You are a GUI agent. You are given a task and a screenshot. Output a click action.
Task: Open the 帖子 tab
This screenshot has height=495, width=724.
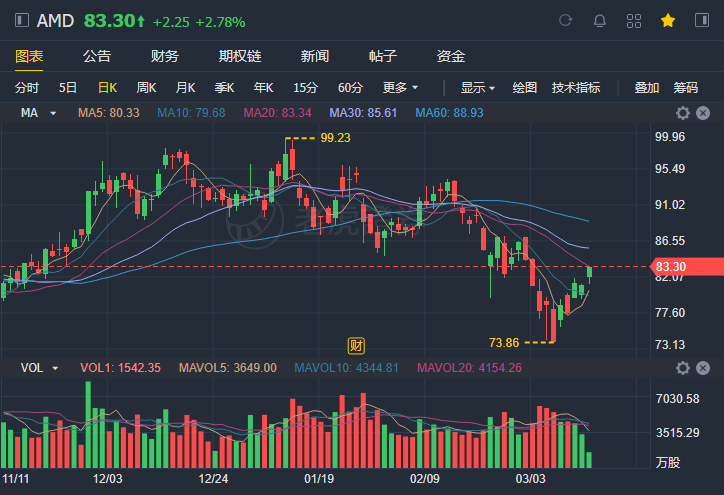(383, 56)
